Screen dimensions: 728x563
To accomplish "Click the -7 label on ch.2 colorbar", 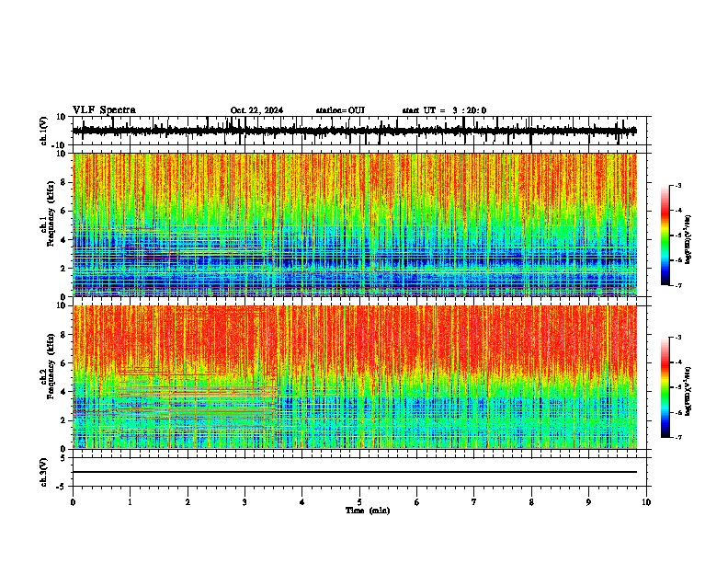I will pyautogui.click(x=677, y=438).
